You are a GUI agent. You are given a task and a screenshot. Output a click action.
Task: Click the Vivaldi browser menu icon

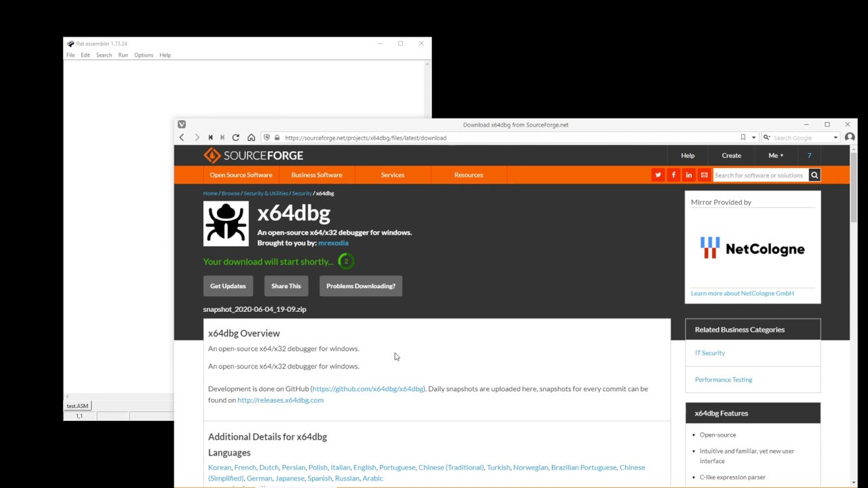pos(182,125)
